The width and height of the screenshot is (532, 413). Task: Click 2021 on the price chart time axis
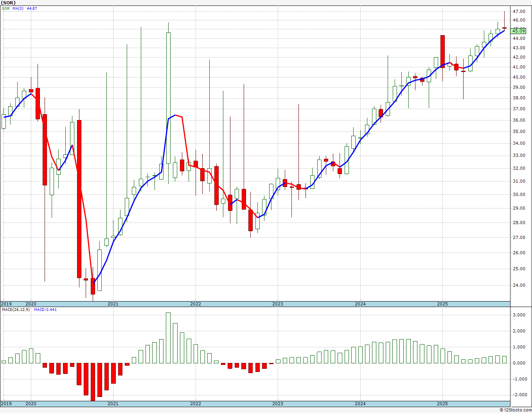point(113,304)
